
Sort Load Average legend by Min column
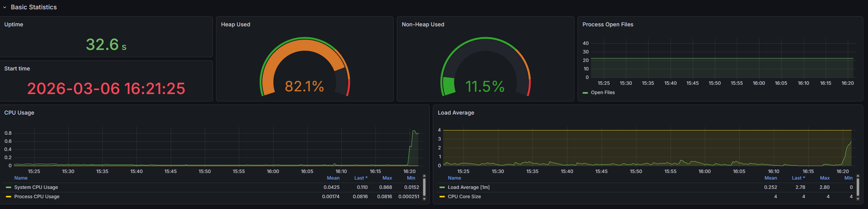(x=848, y=178)
